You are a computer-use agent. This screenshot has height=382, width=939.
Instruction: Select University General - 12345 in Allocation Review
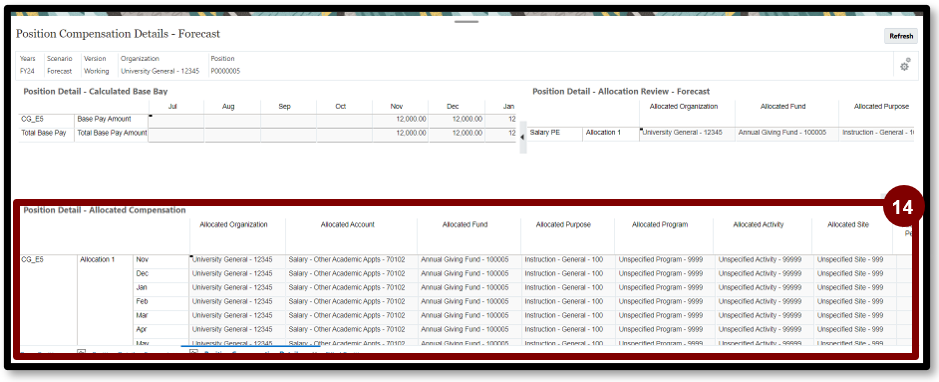687,132
